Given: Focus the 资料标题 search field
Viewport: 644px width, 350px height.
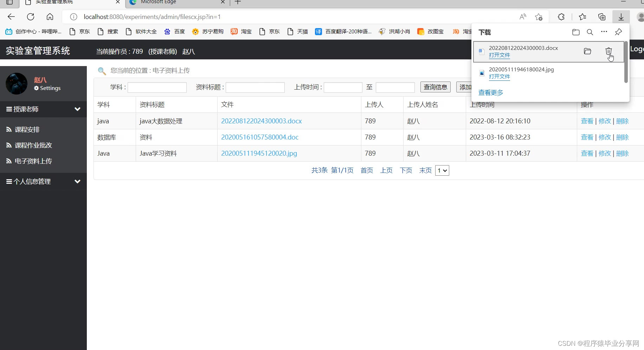Looking at the screenshot, I should point(255,87).
